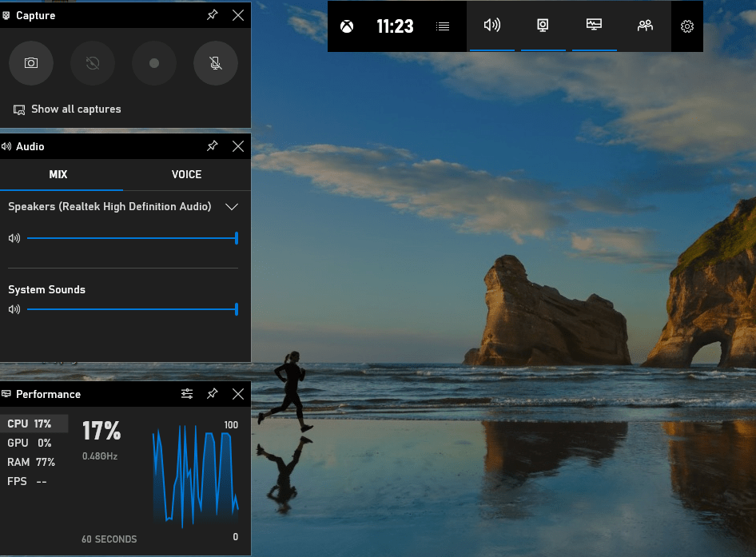
Task: Pin the Audio widget
Action: pyautogui.click(x=213, y=146)
